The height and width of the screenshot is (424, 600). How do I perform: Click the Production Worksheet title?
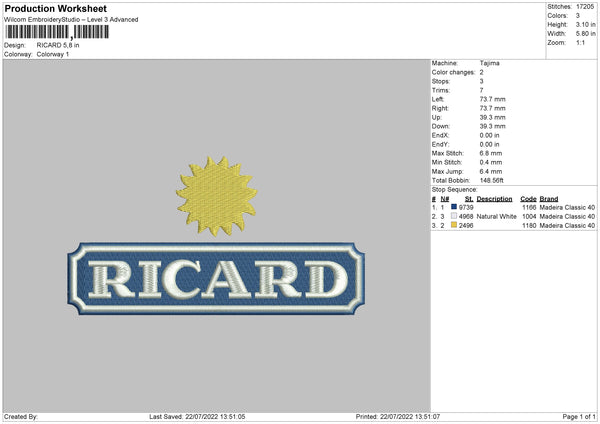click(55, 8)
